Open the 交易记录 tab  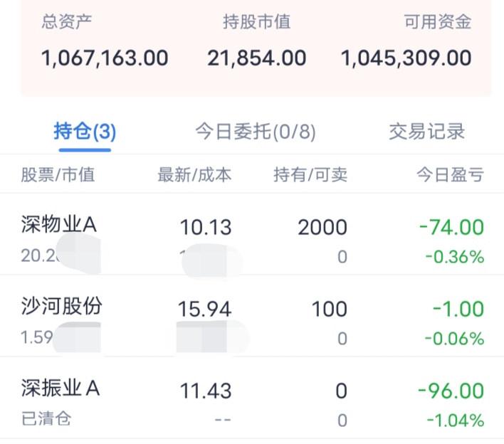pyautogui.click(x=426, y=132)
